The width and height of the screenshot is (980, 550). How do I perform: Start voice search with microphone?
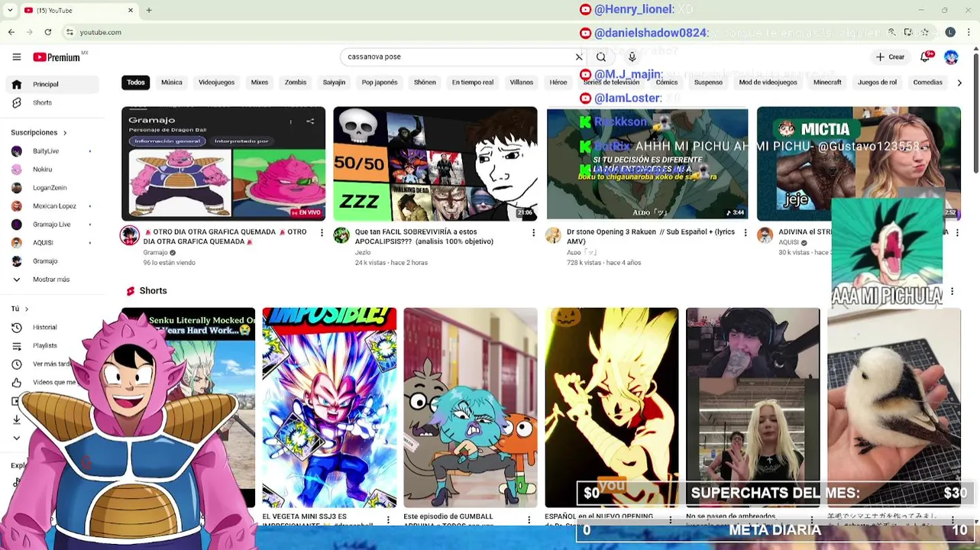[x=632, y=57]
